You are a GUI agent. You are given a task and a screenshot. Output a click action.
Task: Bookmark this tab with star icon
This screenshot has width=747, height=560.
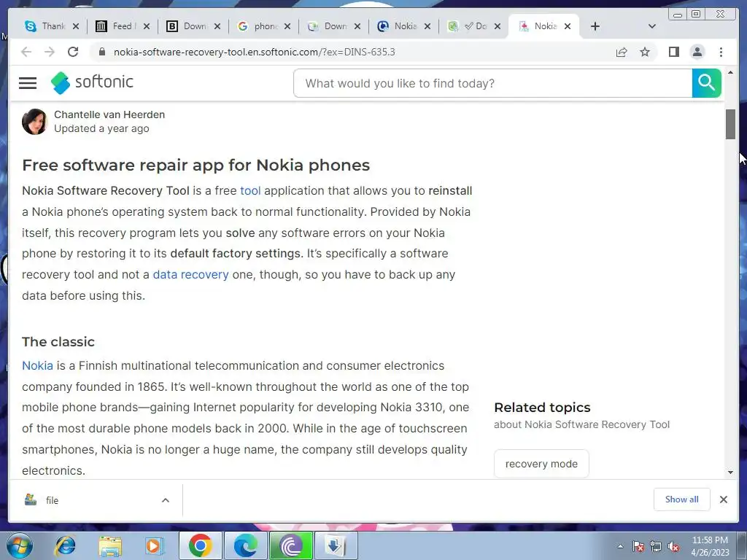(645, 52)
